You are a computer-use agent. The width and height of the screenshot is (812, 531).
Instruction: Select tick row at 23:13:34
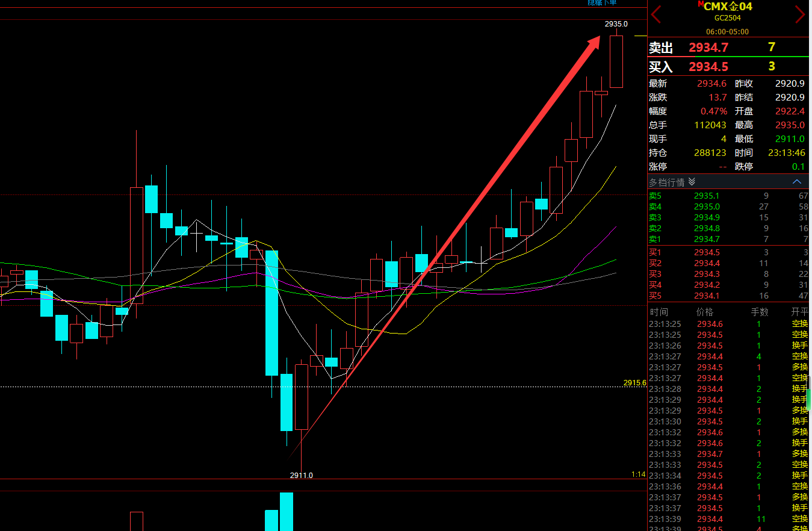728,476
